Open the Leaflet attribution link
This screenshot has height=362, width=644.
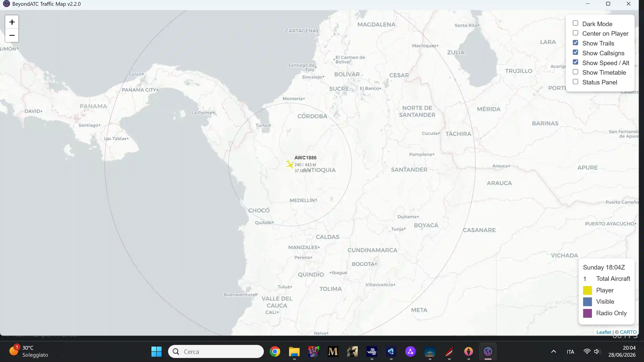(x=604, y=332)
